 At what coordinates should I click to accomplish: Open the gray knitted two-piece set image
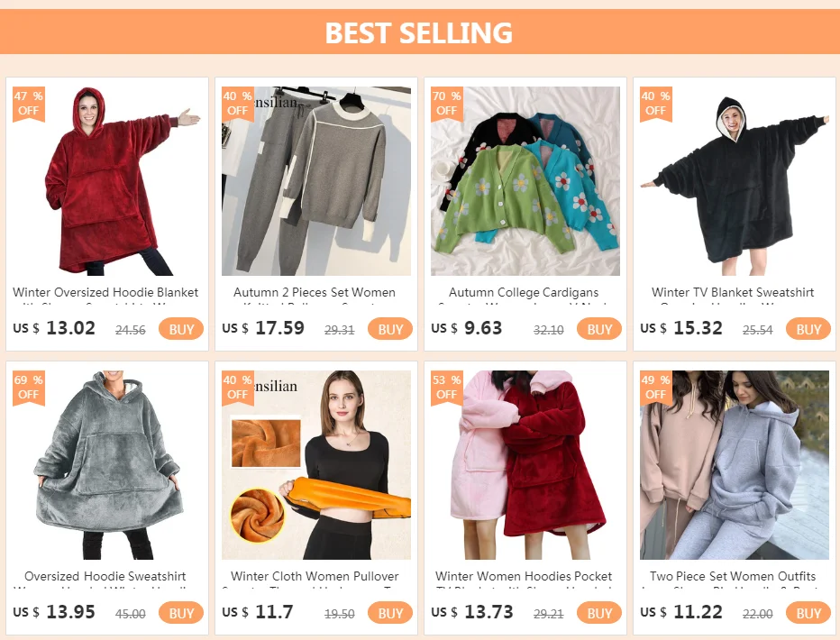[x=316, y=181]
